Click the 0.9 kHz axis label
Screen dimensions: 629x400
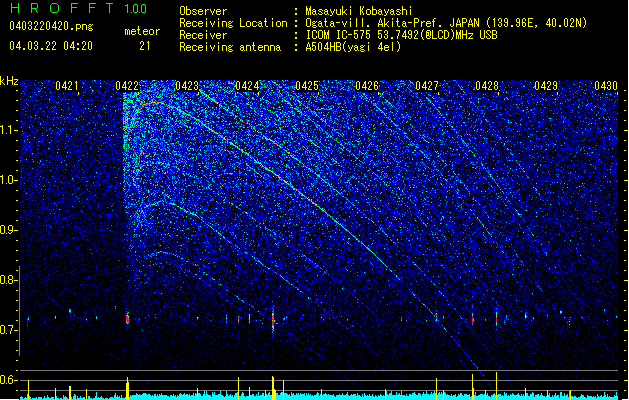(9, 230)
